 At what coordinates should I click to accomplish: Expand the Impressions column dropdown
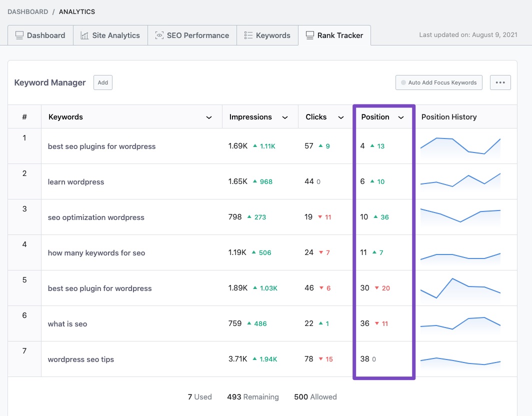285,116
